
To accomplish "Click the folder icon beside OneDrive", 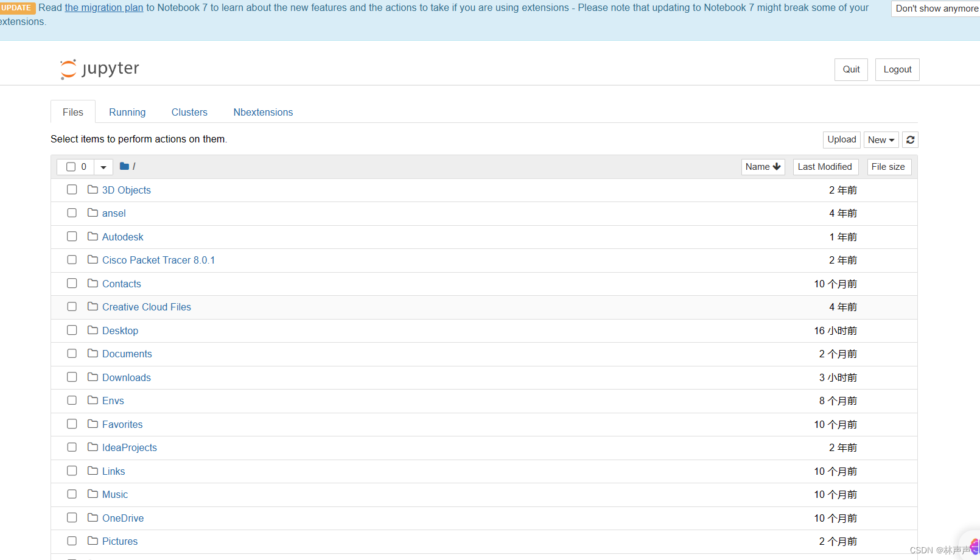I will point(93,517).
